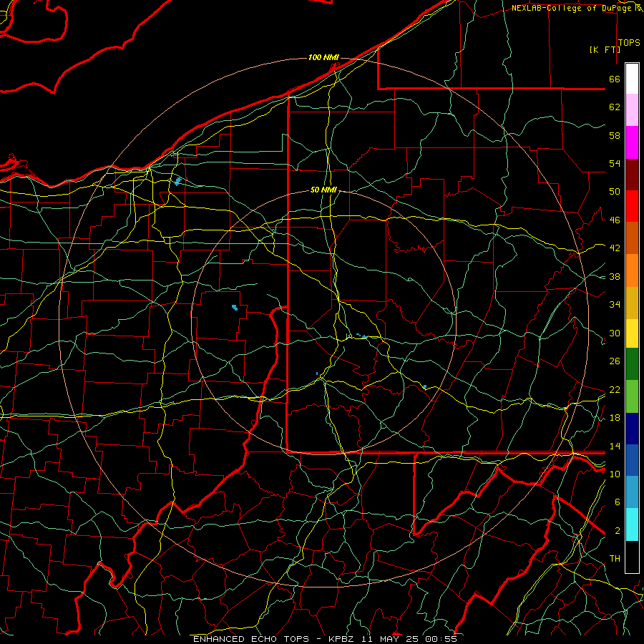The image size is (644, 644).
Task: Select the light pink legend swatch
Action: [632, 110]
